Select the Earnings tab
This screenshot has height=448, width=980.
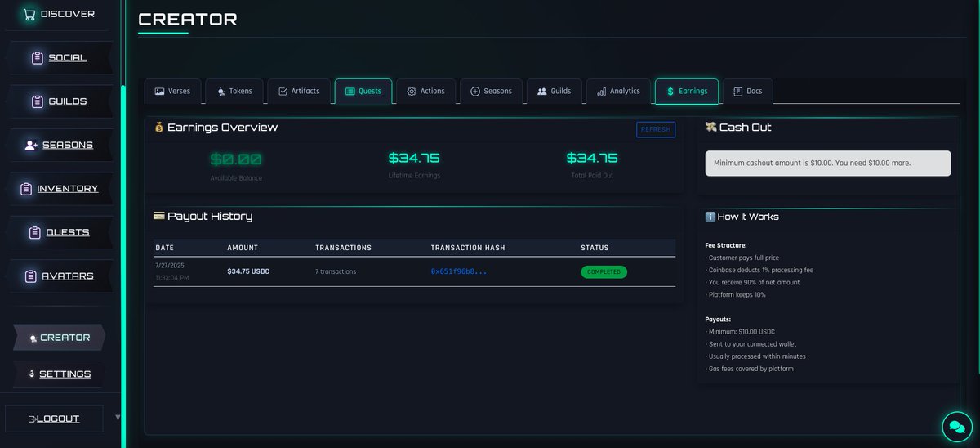(687, 92)
